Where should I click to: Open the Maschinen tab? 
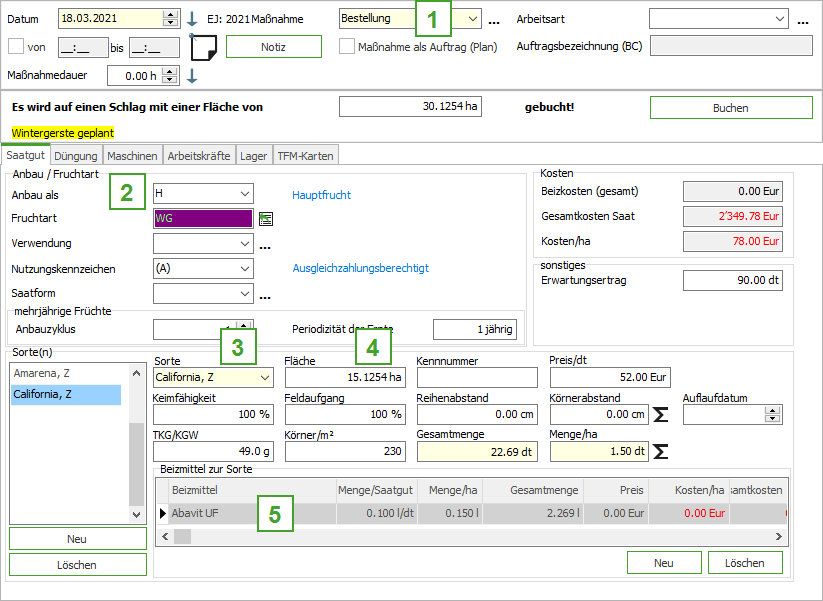132,156
